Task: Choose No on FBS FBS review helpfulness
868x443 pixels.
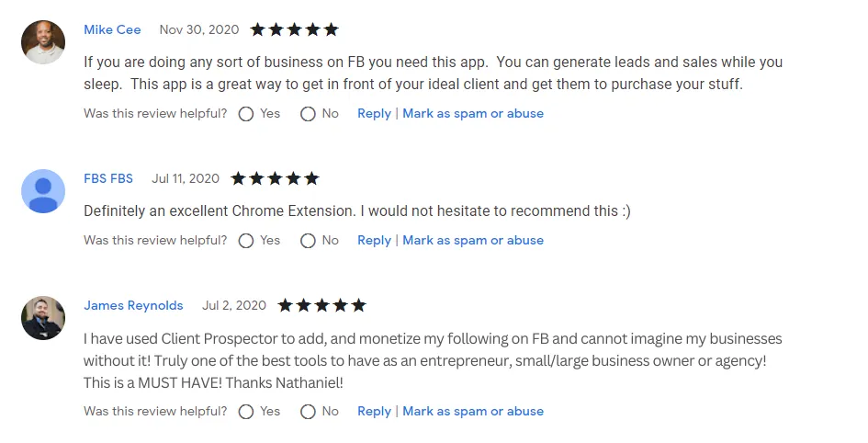Action: (308, 241)
